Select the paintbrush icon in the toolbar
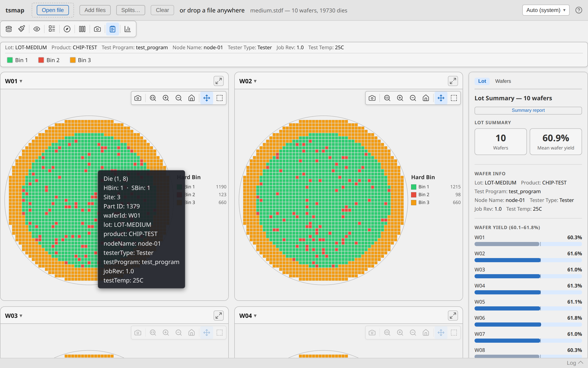This screenshot has width=588, height=368. (22, 29)
